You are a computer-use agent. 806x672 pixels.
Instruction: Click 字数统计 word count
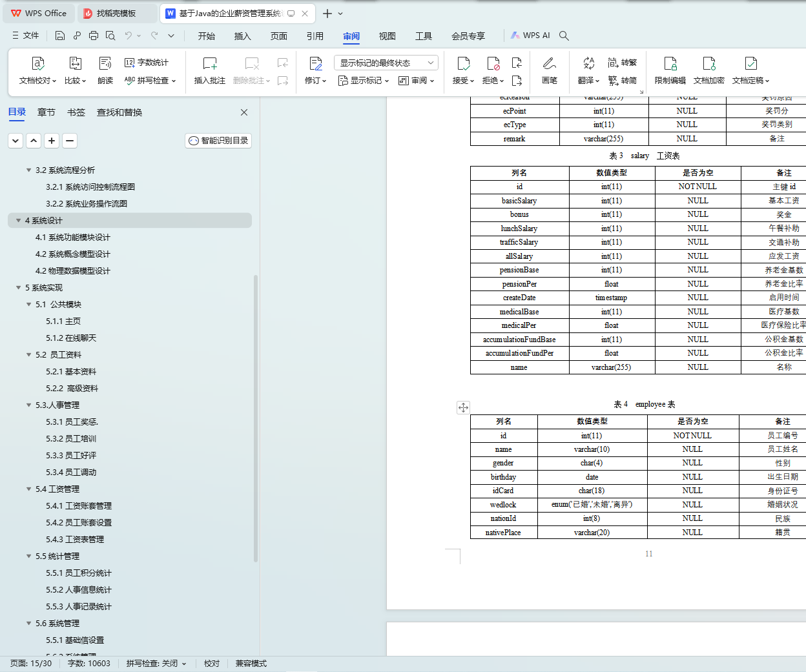(x=147, y=63)
